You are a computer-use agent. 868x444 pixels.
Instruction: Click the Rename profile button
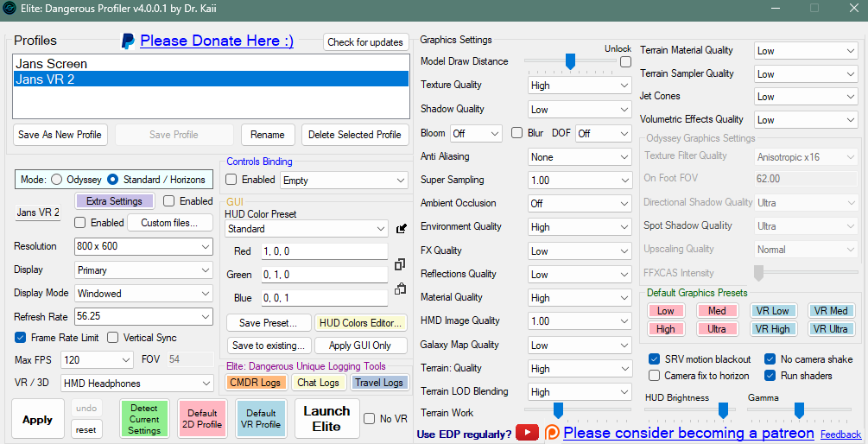click(x=268, y=135)
